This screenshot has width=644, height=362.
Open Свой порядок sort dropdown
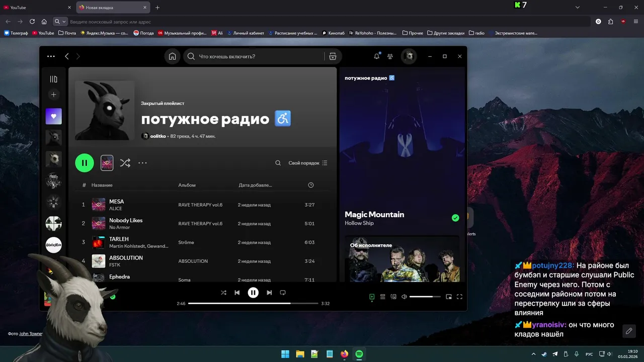(308, 163)
